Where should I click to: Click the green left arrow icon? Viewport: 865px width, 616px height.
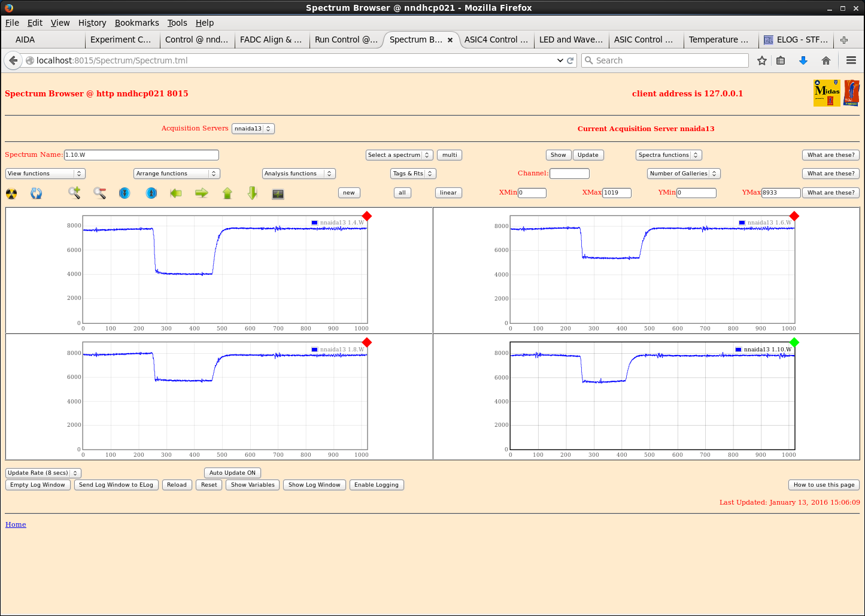[176, 193]
